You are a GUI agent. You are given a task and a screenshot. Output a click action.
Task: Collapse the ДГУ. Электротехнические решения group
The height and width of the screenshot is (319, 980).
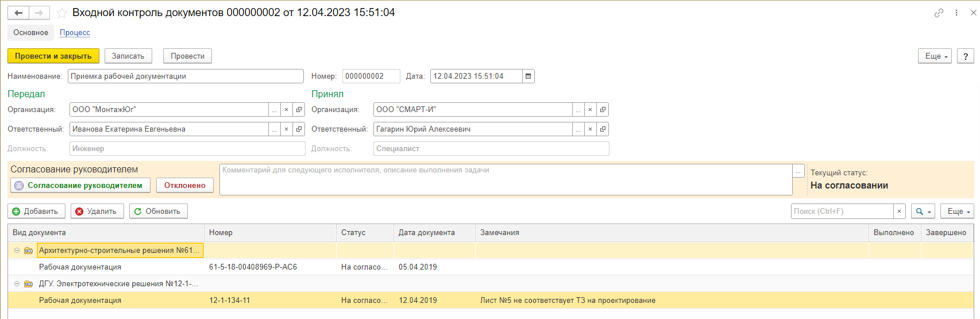17,284
